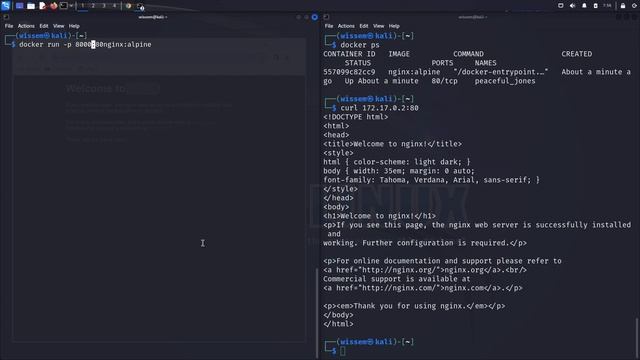Click the CREATED column header

point(576,54)
